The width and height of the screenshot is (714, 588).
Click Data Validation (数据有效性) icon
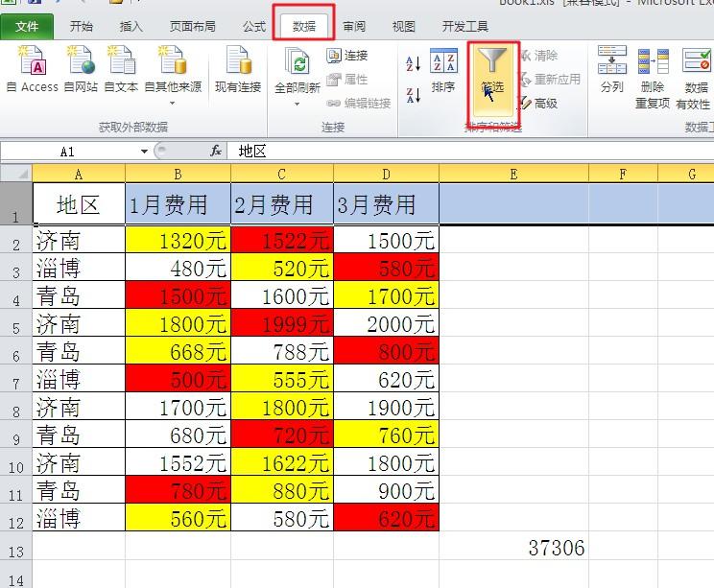coord(694,78)
